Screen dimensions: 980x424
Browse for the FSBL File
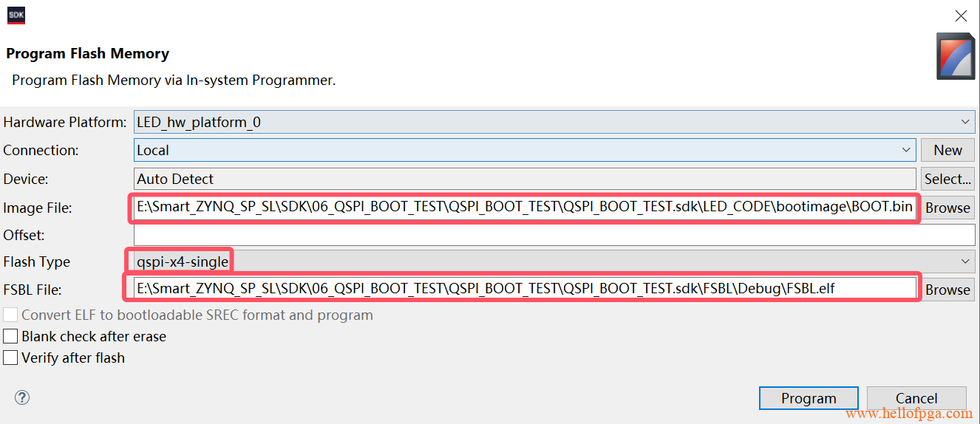947,290
